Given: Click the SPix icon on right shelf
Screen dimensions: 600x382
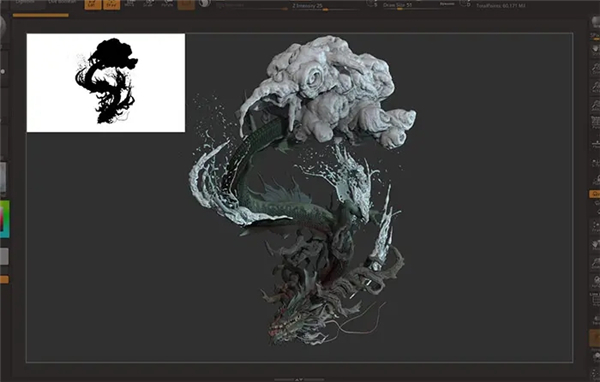Looking at the screenshot, I should coord(595,36).
